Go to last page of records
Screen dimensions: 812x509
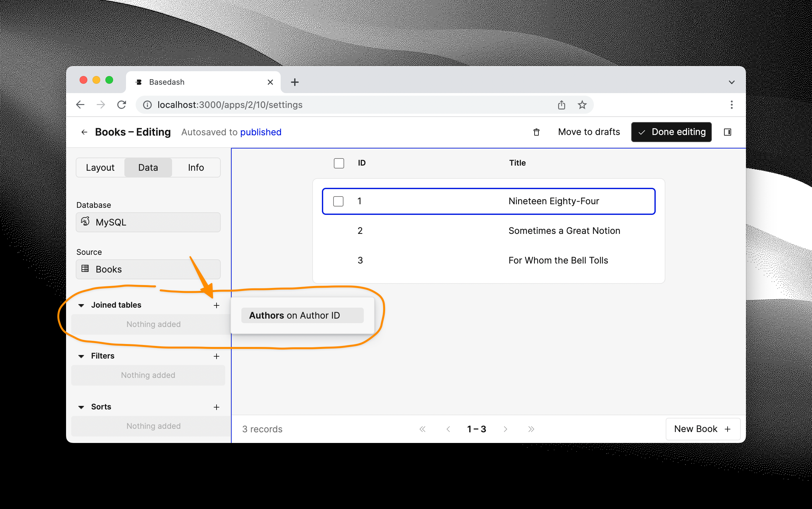531,429
